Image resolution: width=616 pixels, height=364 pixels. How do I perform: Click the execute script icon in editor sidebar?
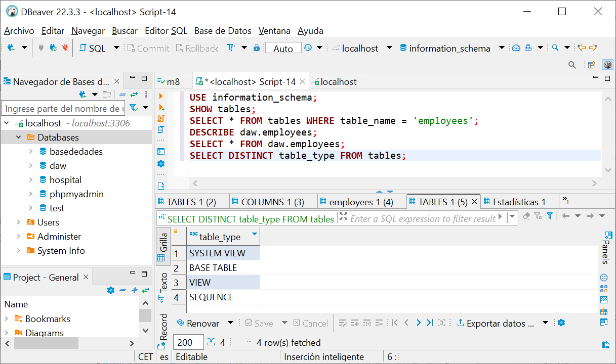pos(161,119)
